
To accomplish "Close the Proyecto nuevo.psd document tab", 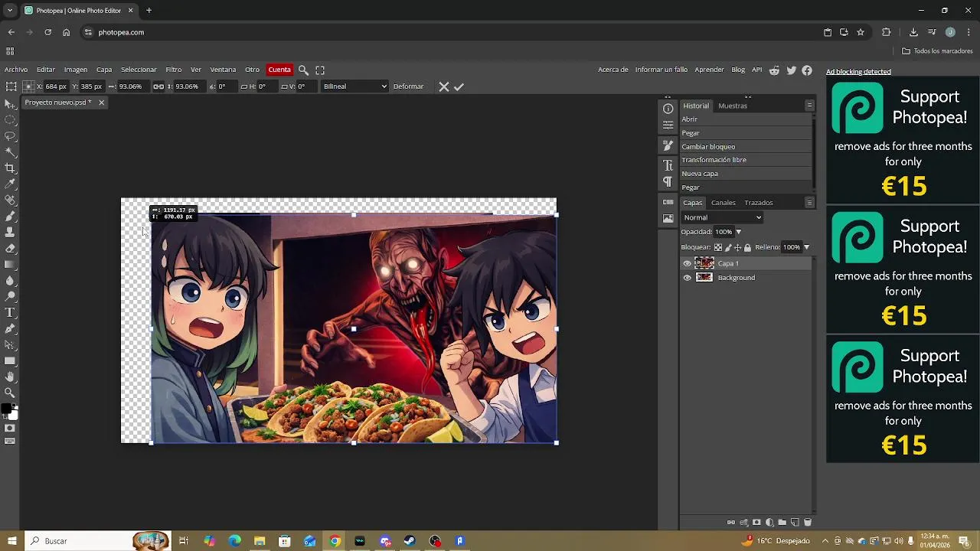I will click(101, 103).
